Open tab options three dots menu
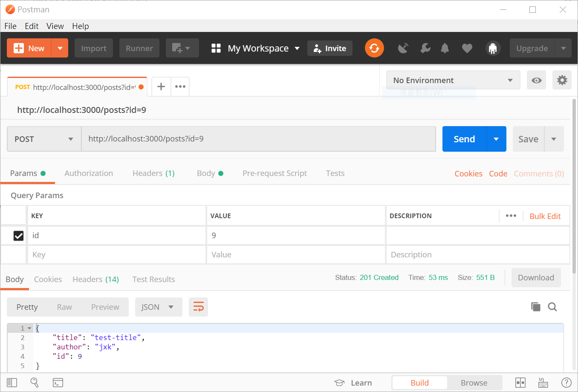578x392 pixels. (x=180, y=86)
